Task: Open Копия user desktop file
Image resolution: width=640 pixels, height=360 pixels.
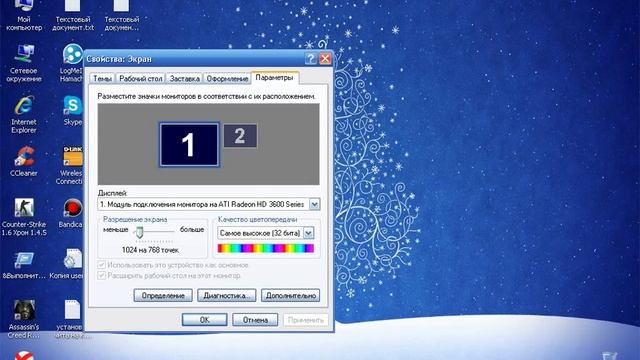Action: (x=68, y=265)
